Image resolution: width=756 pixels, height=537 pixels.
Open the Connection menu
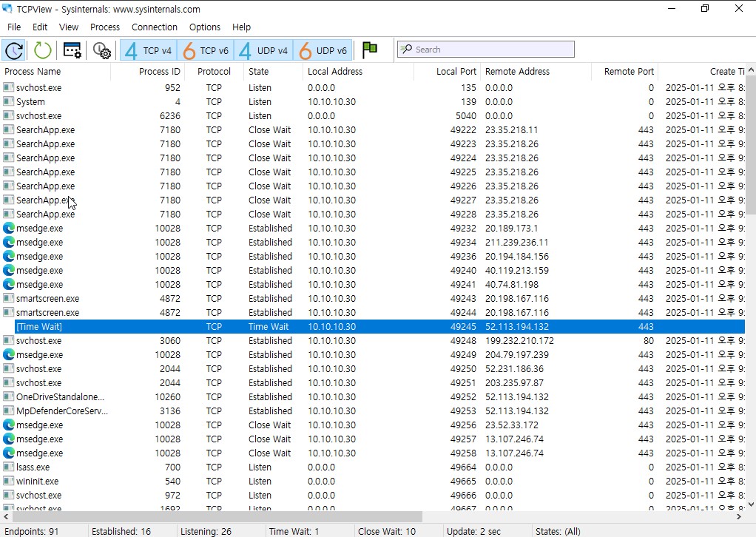155,27
